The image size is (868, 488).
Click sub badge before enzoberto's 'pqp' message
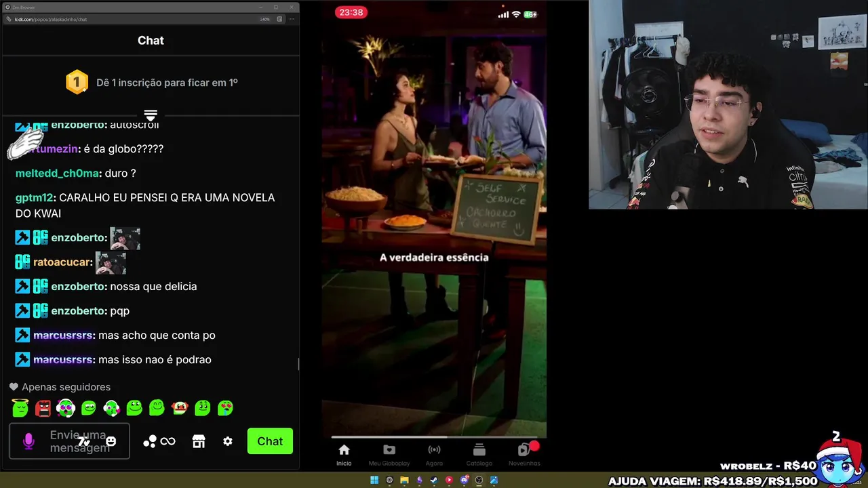(41, 311)
